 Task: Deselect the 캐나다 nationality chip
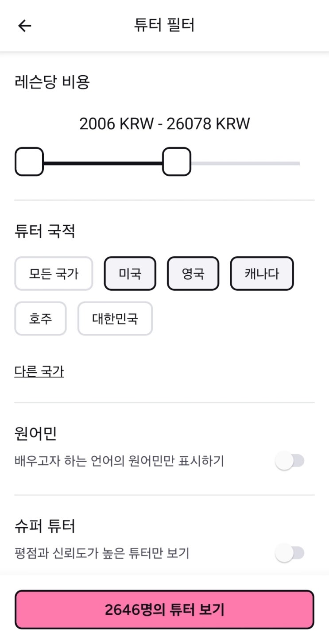pos(262,274)
